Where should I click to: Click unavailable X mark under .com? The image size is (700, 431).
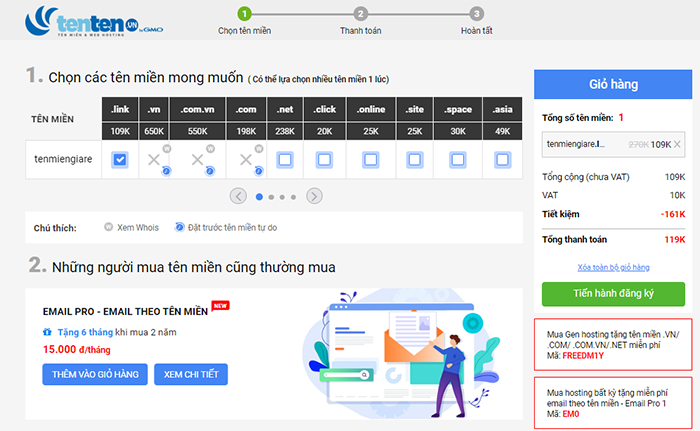tap(246, 159)
